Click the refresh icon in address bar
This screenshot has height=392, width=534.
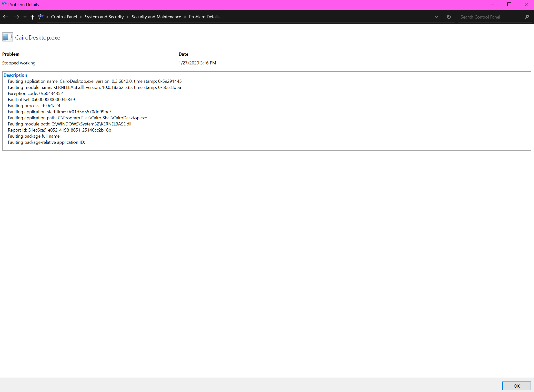[x=449, y=17]
